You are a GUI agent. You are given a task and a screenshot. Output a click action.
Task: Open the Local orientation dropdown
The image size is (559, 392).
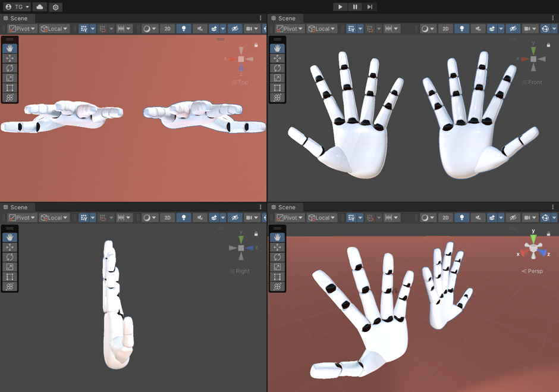click(x=54, y=28)
